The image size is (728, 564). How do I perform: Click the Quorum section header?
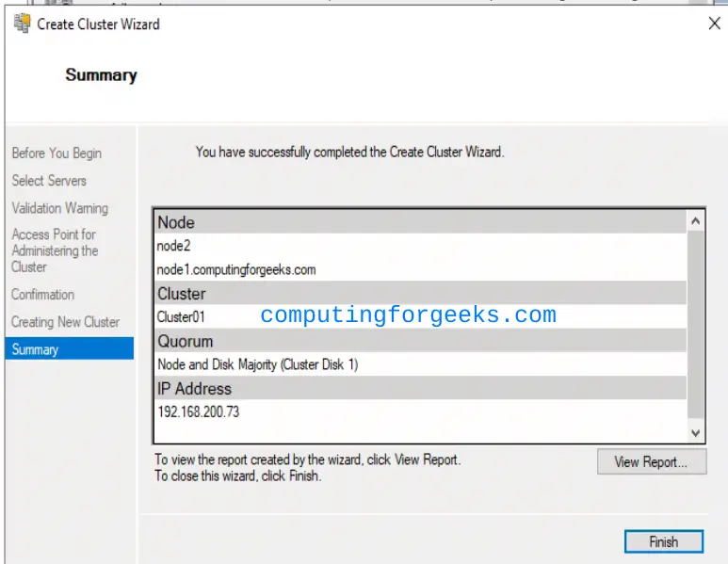pyautogui.click(x=420, y=341)
